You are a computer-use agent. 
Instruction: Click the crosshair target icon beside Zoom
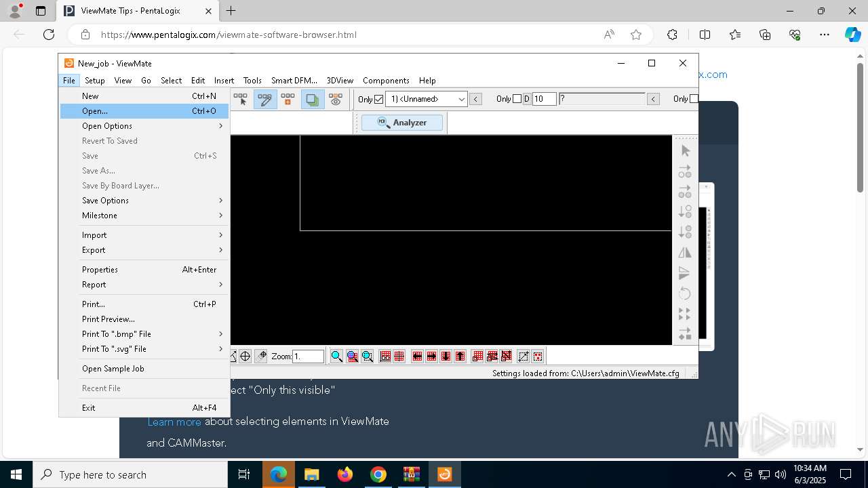245,356
